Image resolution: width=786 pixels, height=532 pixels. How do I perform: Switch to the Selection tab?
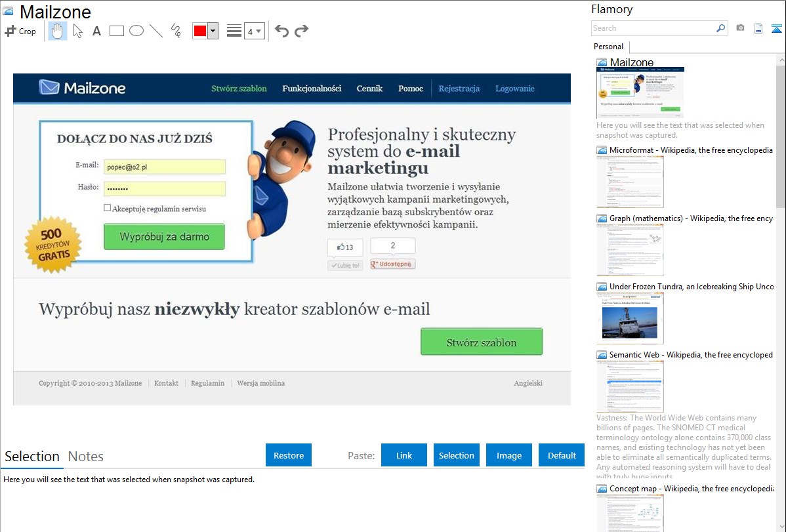pos(31,457)
